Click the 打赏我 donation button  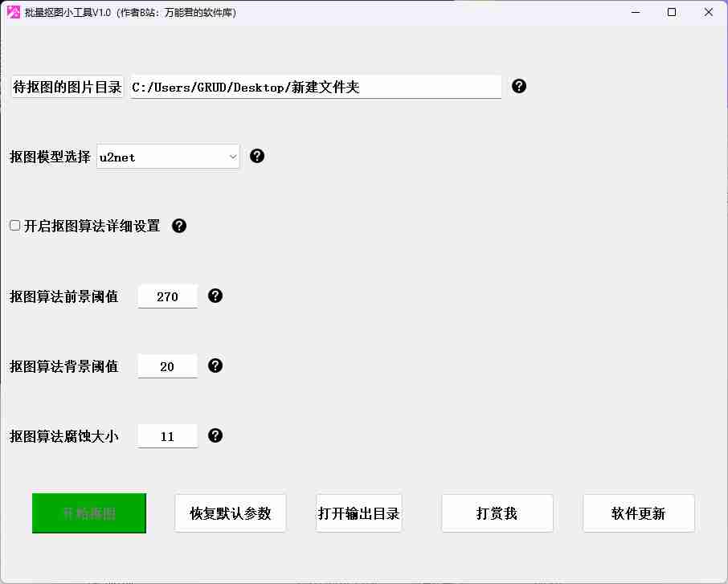coord(497,513)
